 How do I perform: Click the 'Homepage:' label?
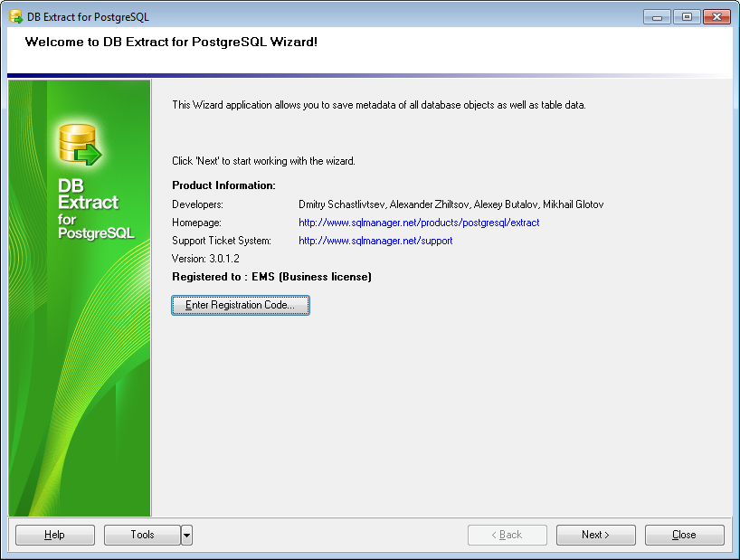click(x=196, y=223)
